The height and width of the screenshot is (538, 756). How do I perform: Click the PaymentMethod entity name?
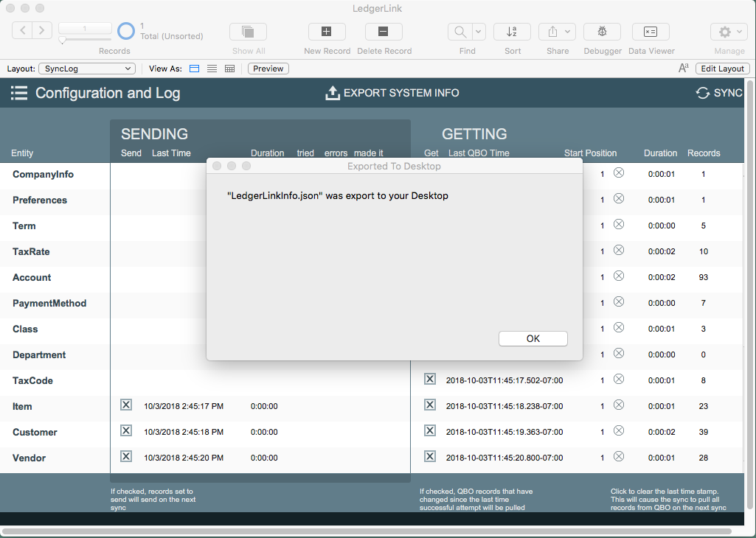[49, 304]
